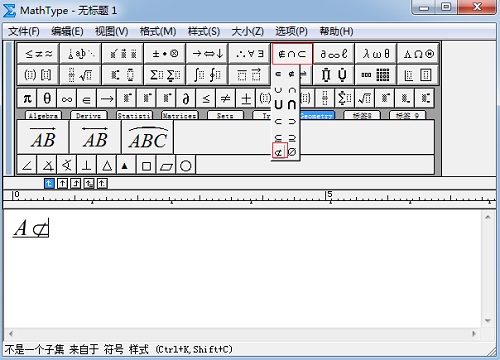Open the miscellaneous symbols palette (∂∞ℓ)

334,53
